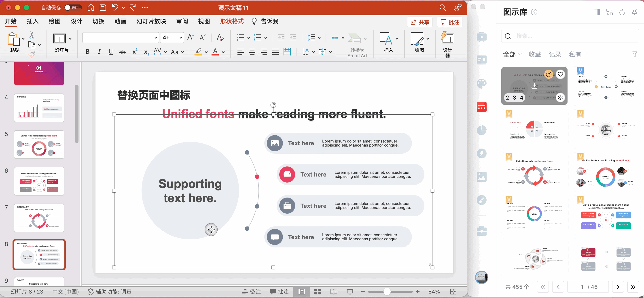Toggle the 自动保存 switch
This screenshot has width=644, height=298.
tap(72, 8)
